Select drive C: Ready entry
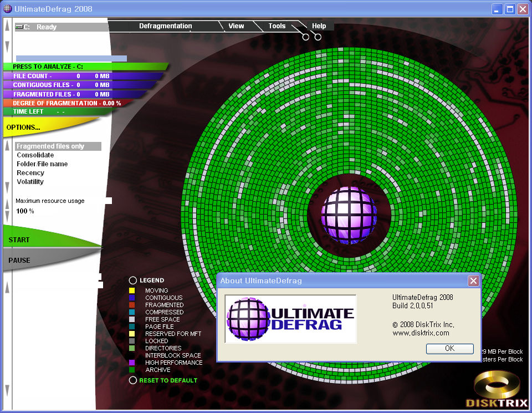 tap(62, 27)
